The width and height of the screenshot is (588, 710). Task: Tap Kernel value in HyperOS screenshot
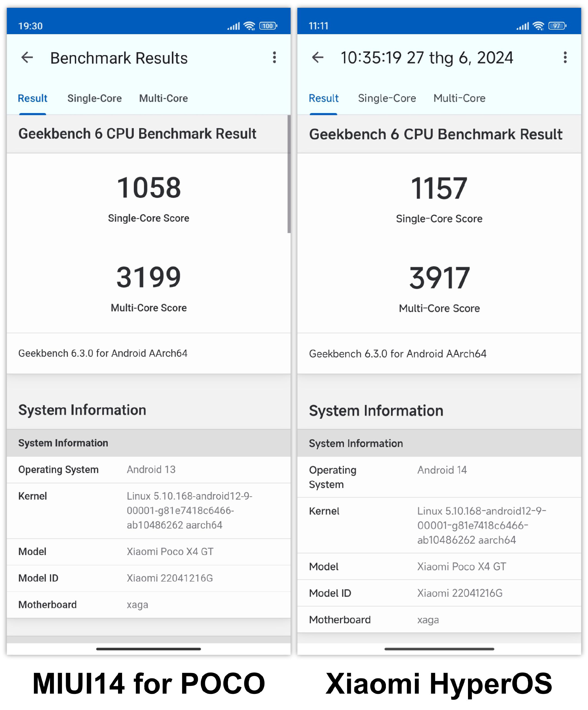click(481, 525)
